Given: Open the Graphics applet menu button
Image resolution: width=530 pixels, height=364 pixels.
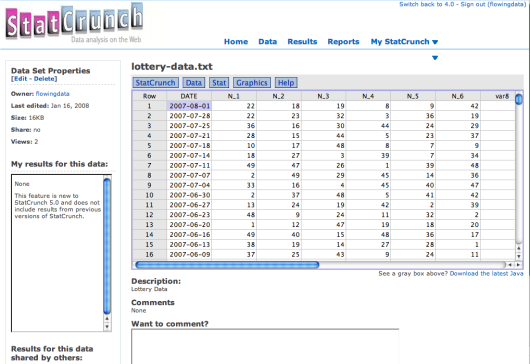Looking at the screenshot, I should (x=252, y=83).
